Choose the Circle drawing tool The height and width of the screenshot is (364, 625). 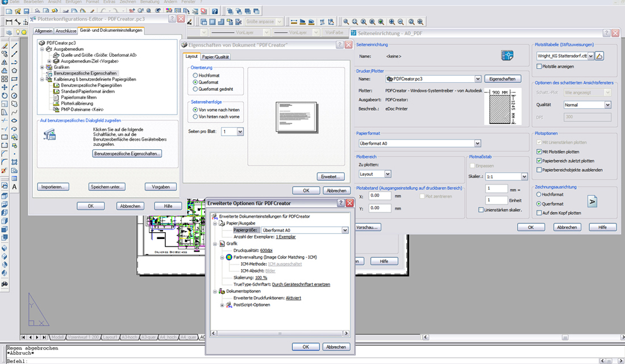click(x=14, y=95)
